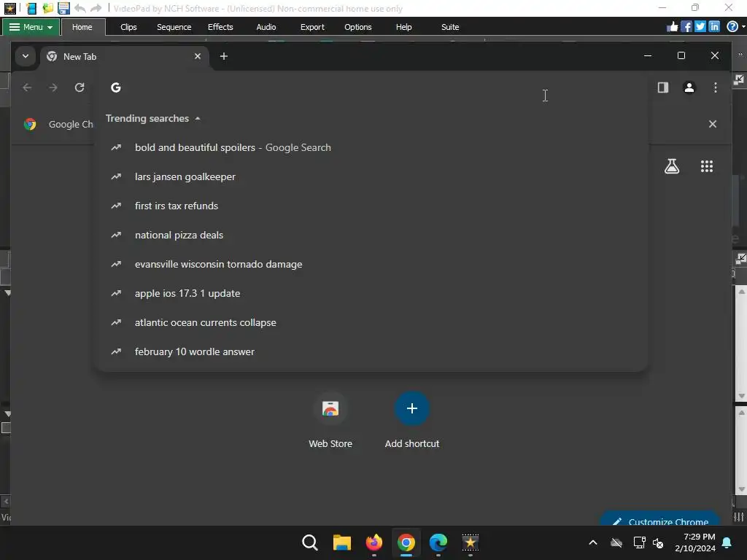
Task: Open the Sequence ribbon tab
Action: pyautogui.click(x=174, y=27)
